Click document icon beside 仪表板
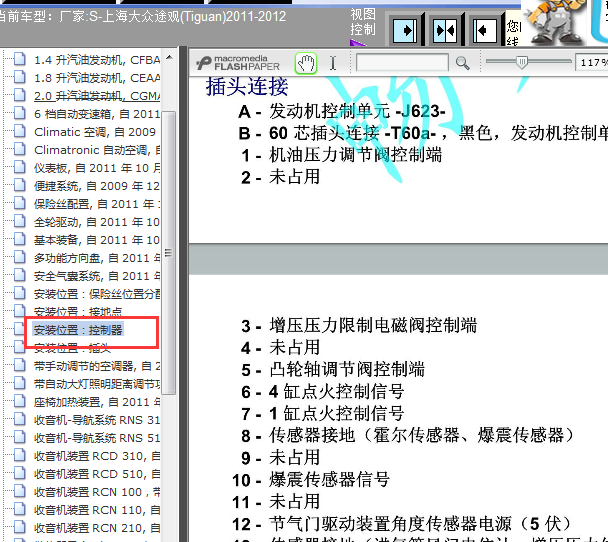This screenshot has height=542, width=608. point(20,167)
